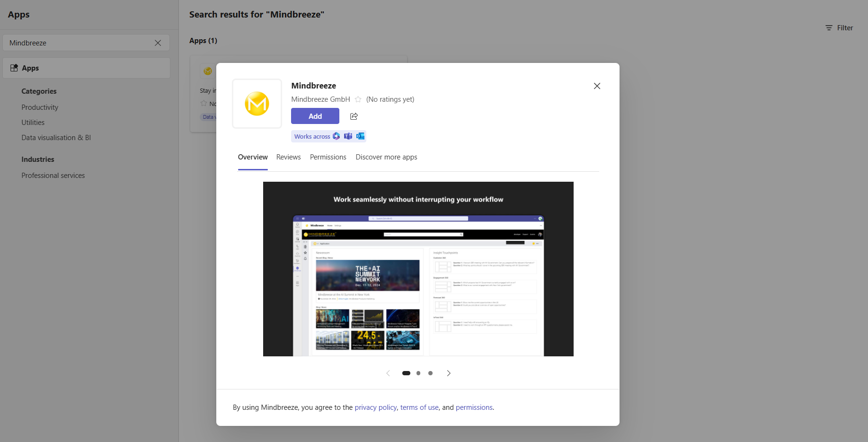Click the (No ratings yet) text

coord(390,99)
